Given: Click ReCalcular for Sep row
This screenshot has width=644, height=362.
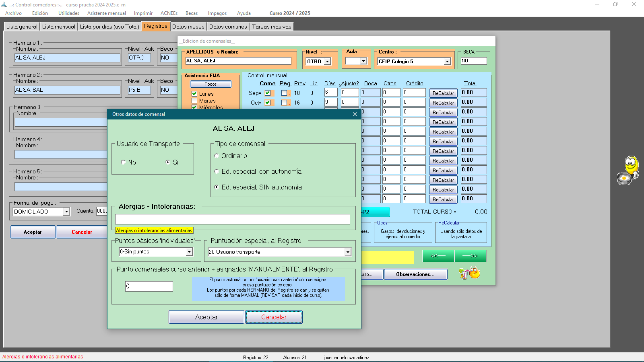Looking at the screenshot, I should point(443,93).
